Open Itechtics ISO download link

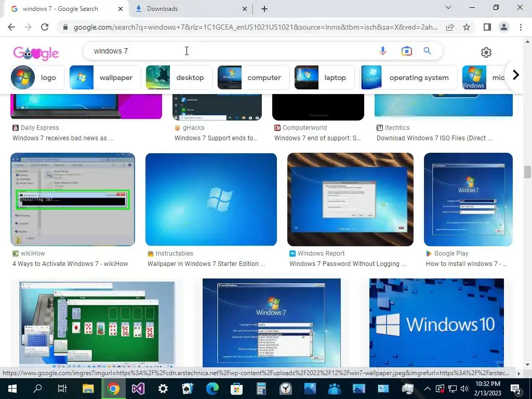(434, 138)
